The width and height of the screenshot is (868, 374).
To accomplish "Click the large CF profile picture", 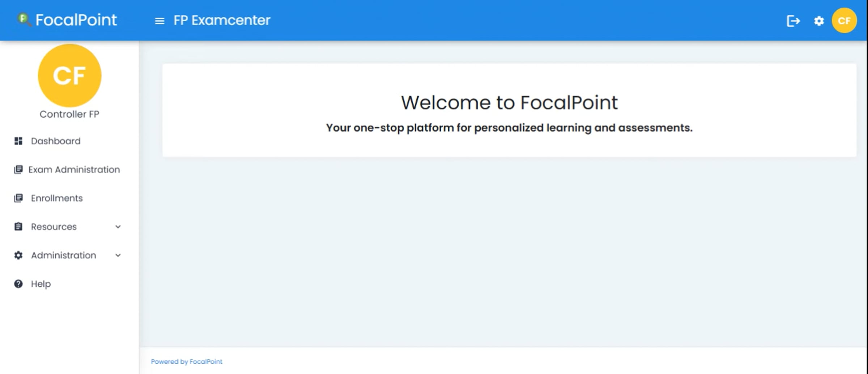I will click(x=69, y=75).
